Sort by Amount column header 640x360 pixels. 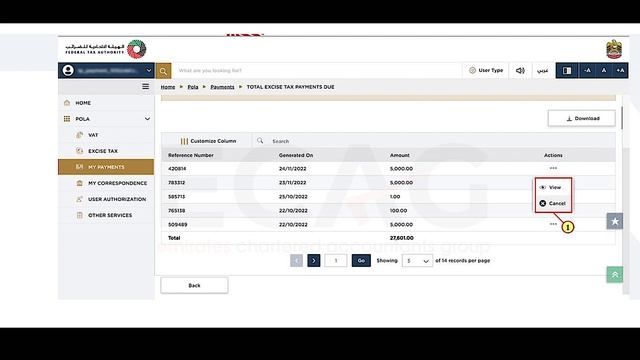pos(400,155)
